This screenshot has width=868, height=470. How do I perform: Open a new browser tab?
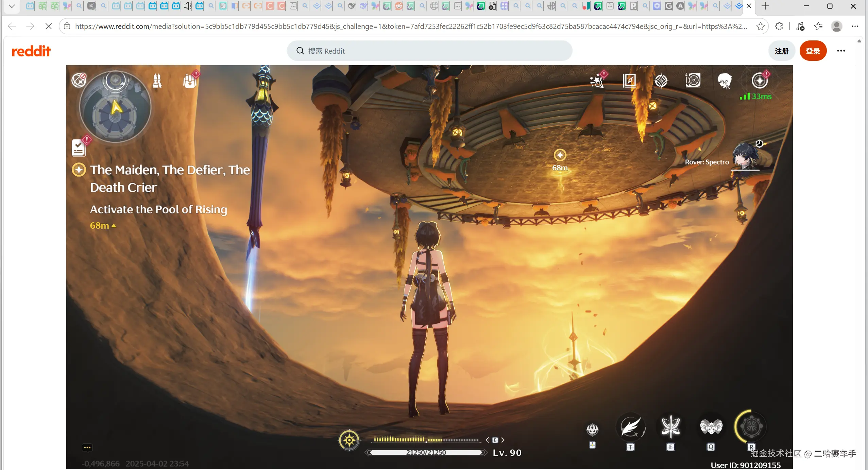pyautogui.click(x=765, y=6)
